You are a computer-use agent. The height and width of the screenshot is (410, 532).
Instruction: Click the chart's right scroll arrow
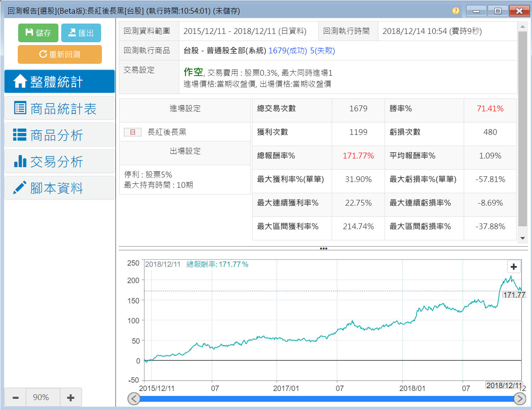[x=520, y=399]
